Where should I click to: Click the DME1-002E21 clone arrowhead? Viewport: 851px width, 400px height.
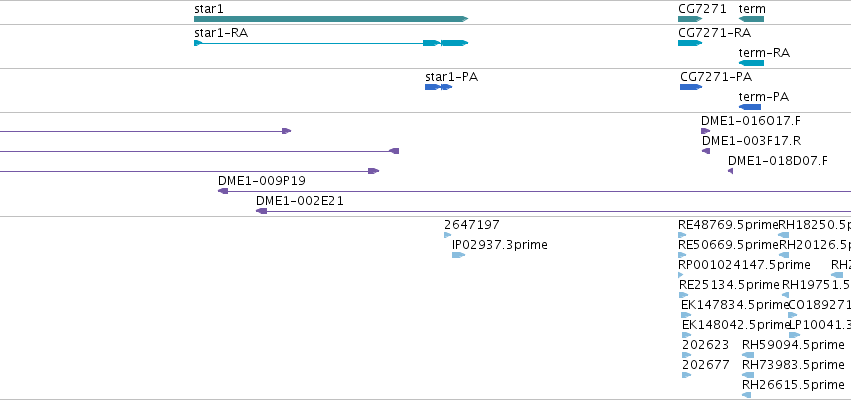[x=262, y=211]
